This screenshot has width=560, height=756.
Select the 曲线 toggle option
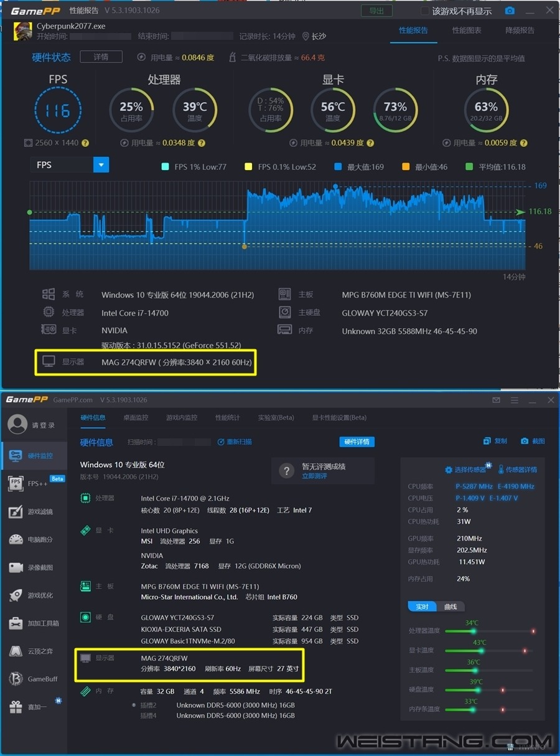coord(451,607)
